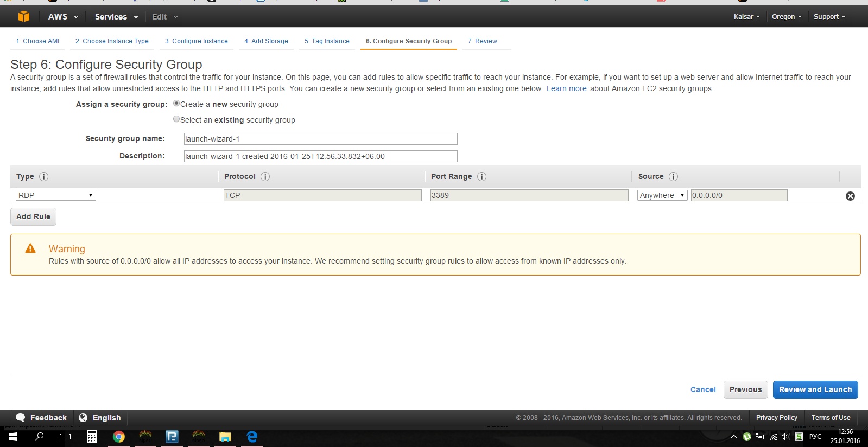Go to step 1 Choose AMI
Viewport: 868px width, 447px height.
[37, 41]
